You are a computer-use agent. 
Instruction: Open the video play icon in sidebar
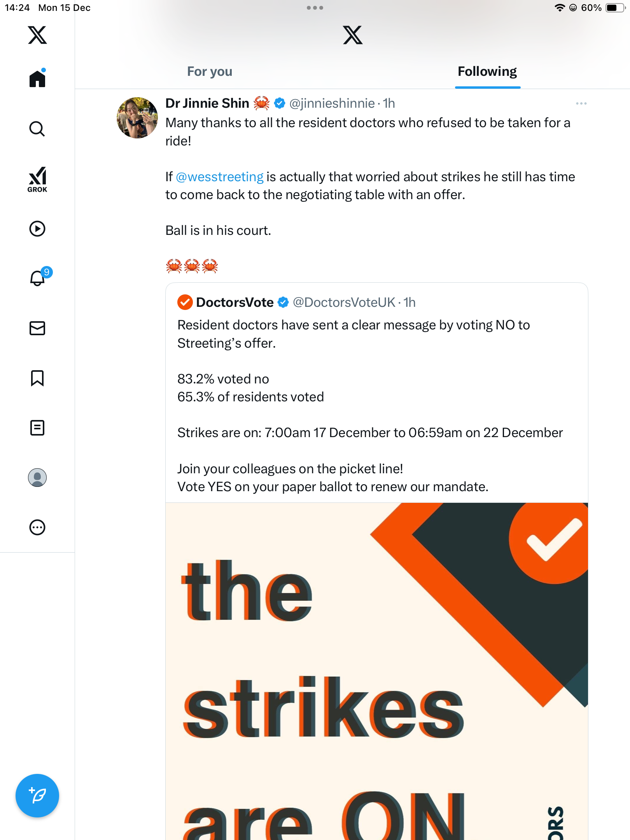pos(37,229)
